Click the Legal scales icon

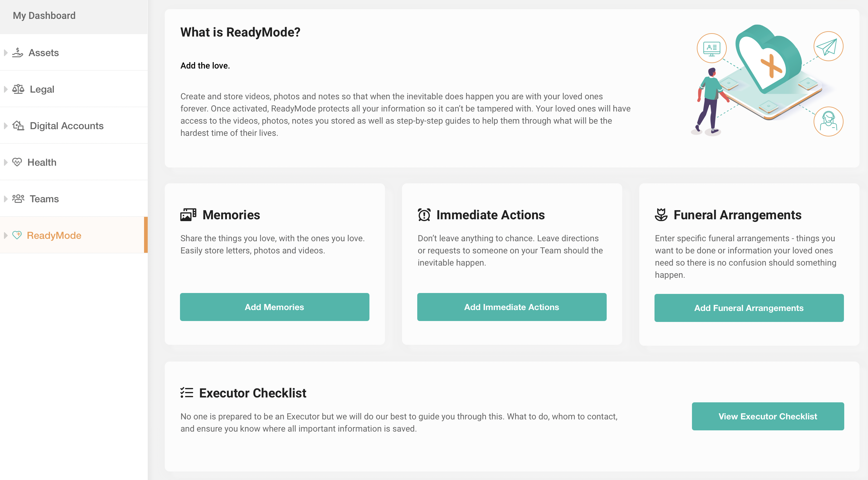(x=18, y=89)
